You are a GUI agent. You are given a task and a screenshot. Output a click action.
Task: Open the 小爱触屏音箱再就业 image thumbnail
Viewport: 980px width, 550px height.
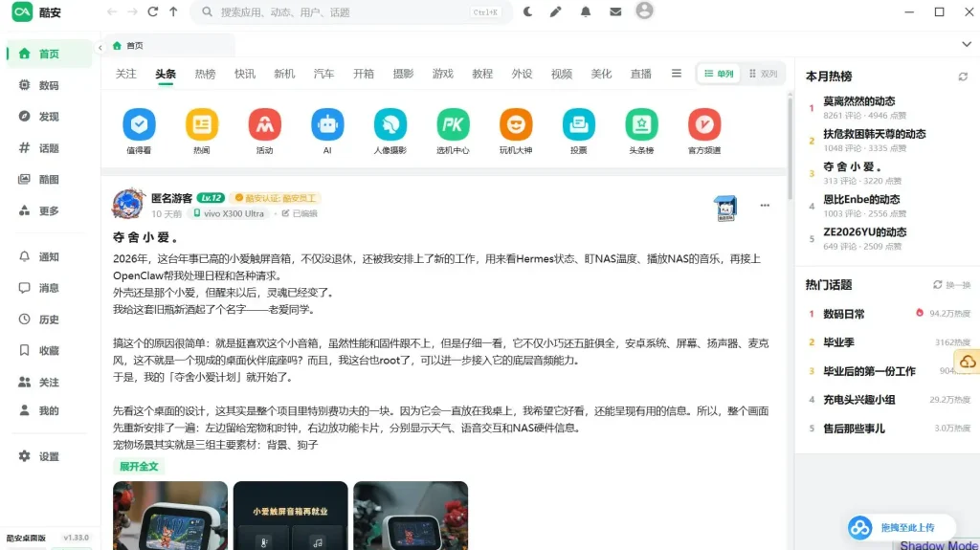[x=291, y=516]
